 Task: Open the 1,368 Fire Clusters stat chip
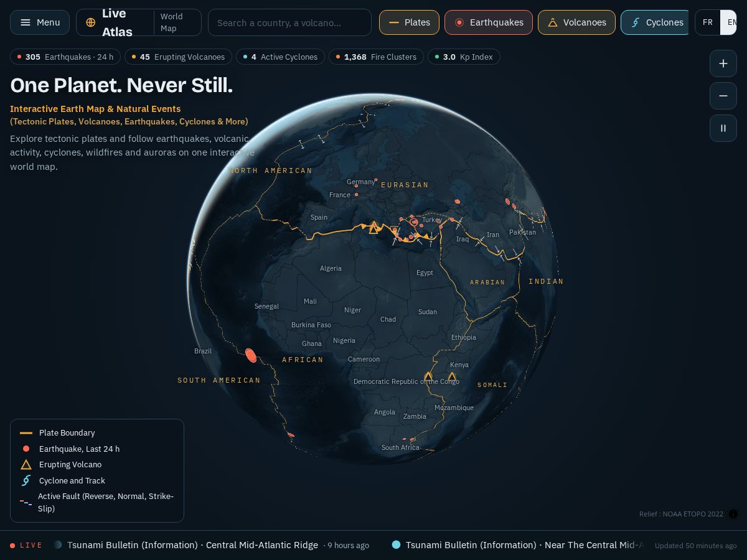tap(376, 57)
